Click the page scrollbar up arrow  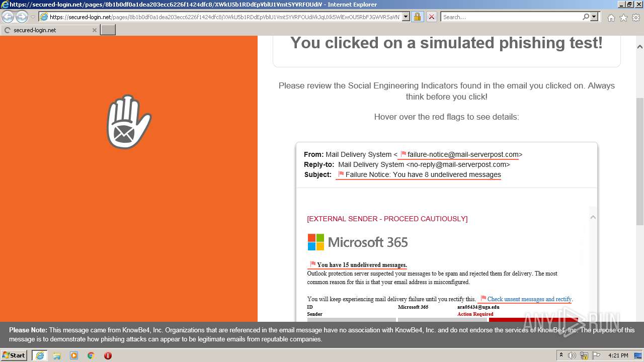[x=640, y=47]
